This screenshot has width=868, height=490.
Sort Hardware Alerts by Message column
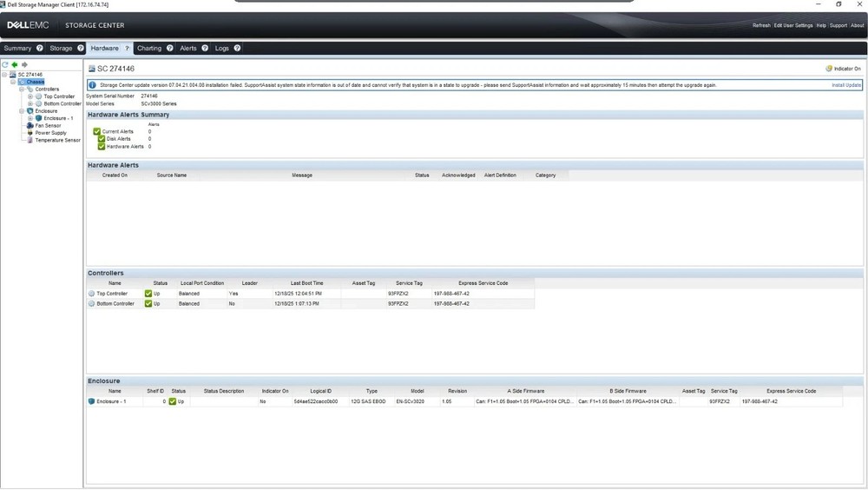(302, 175)
